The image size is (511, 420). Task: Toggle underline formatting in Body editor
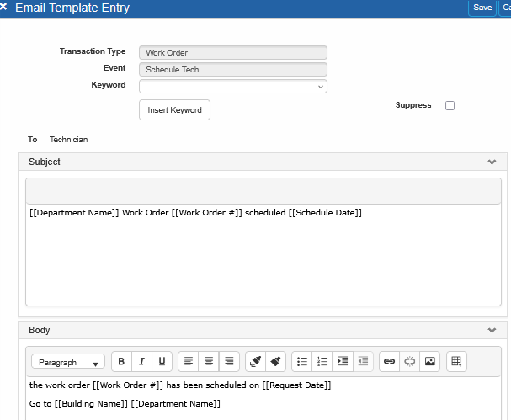click(x=162, y=362)
